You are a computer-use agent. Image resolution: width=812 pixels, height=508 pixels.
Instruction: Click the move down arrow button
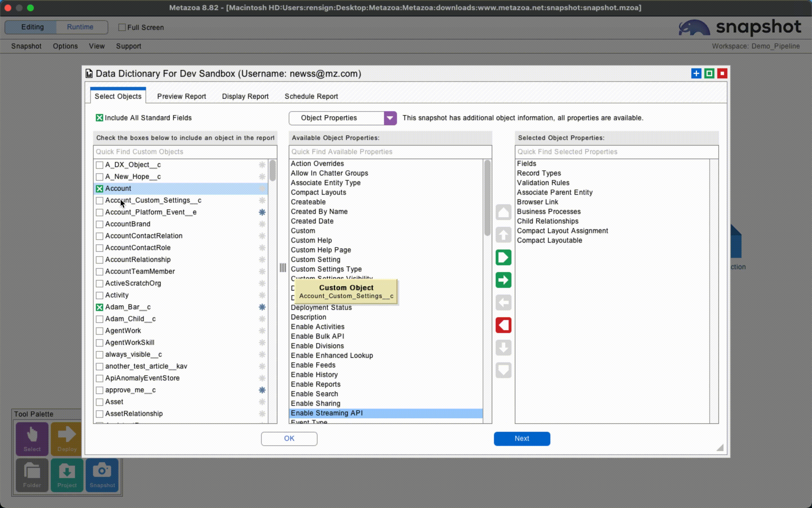503,347
